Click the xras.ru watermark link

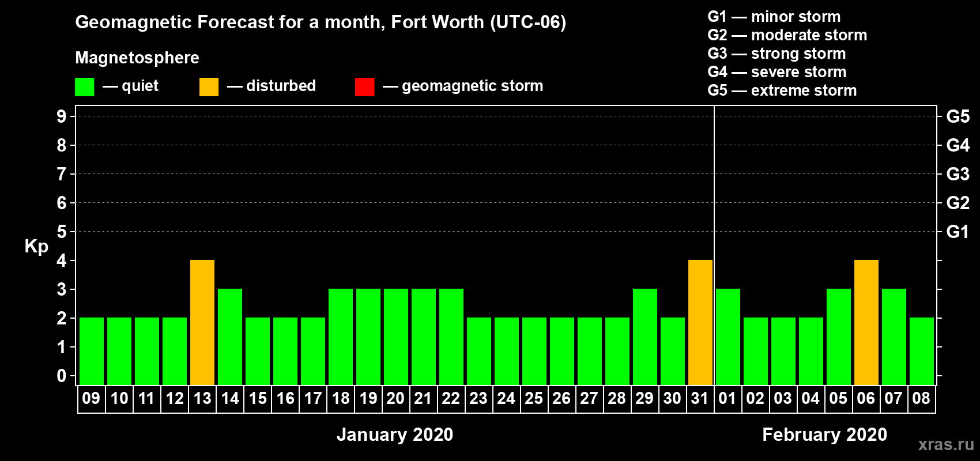945,444
